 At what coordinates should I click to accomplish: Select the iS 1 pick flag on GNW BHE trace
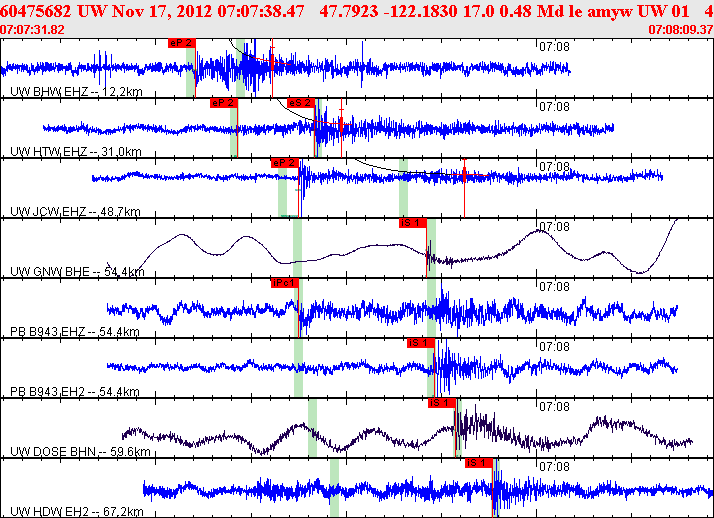(x=413, y=223)
